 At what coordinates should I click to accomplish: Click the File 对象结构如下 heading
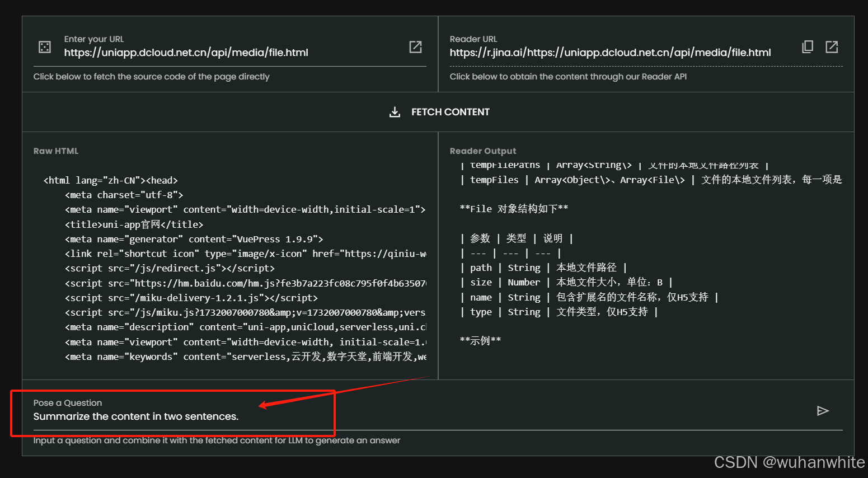pos(514,209)
